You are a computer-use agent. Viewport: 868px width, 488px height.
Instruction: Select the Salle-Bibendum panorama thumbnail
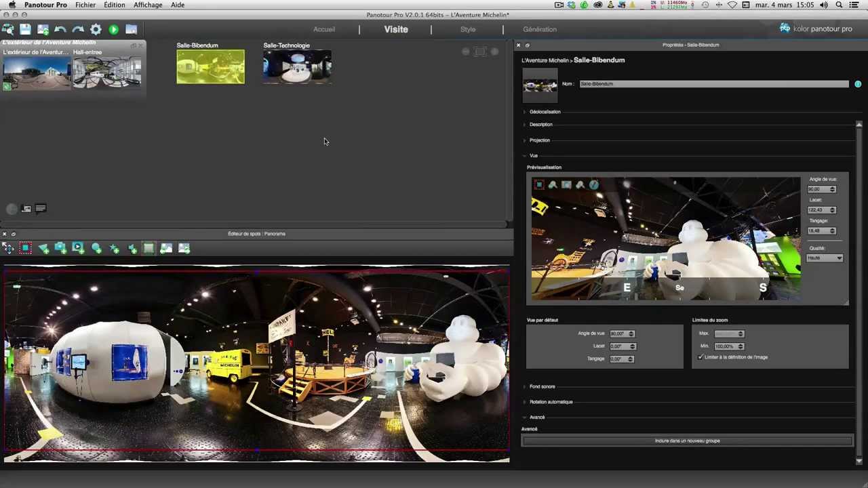click(x=210, y=67)
